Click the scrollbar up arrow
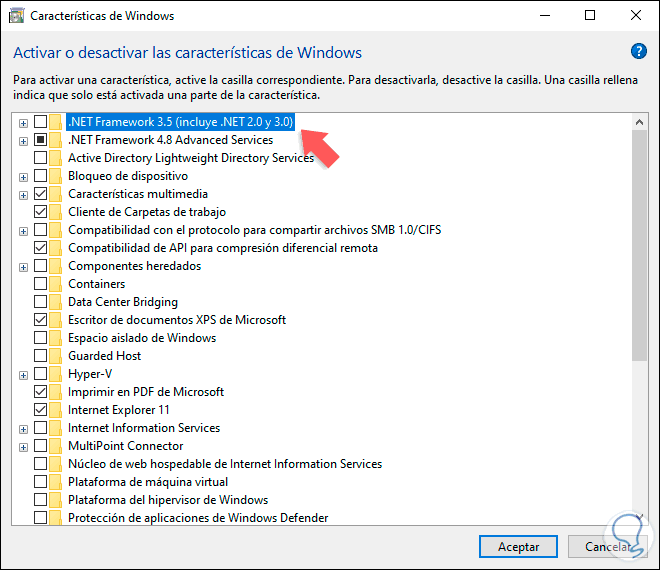 point(639,122)
